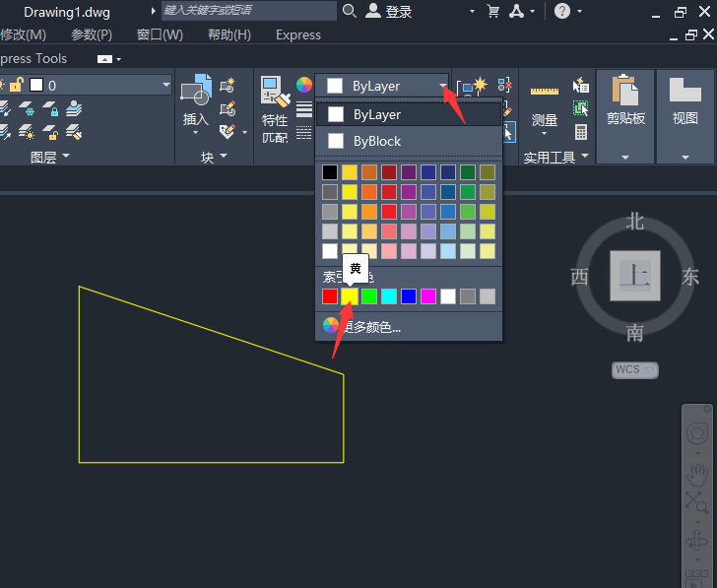Screen dimensions: 717x588
Task: Click the Top (上) face of ViewCube
Action: click(635, 276)
